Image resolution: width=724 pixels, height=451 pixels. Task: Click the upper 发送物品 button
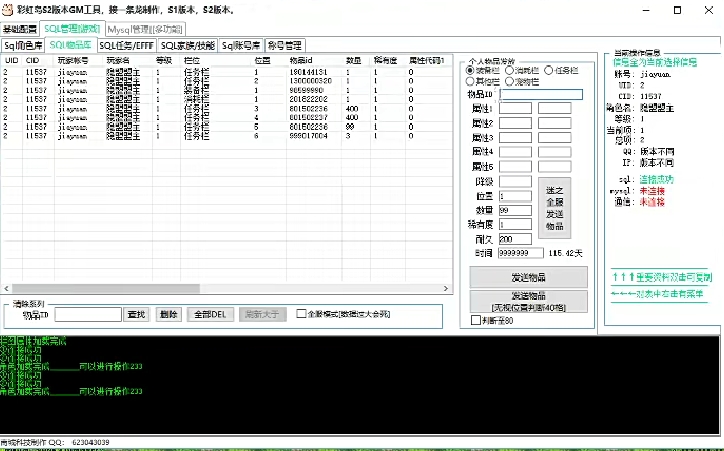tap(529, 277)
